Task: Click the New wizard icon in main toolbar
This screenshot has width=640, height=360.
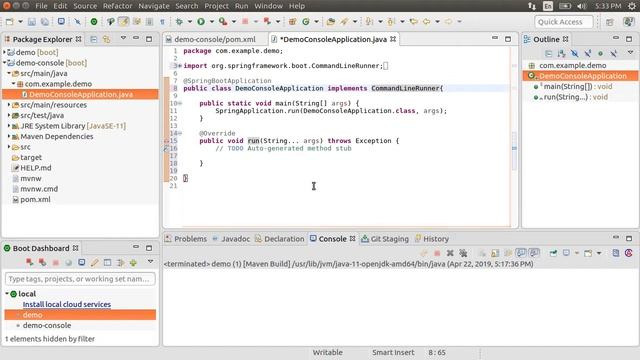Action: click(x=10, y=22)
